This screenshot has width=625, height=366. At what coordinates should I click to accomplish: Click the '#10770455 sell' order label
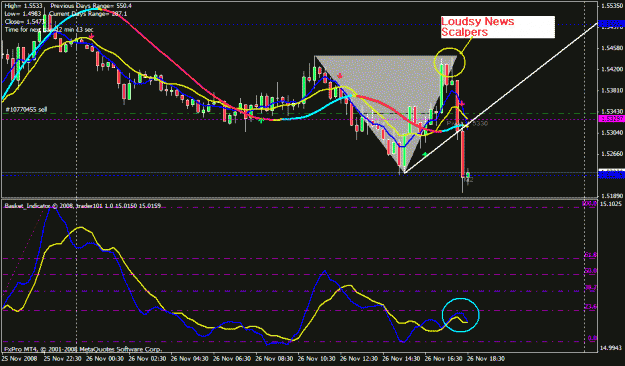[x=26, y=109]
